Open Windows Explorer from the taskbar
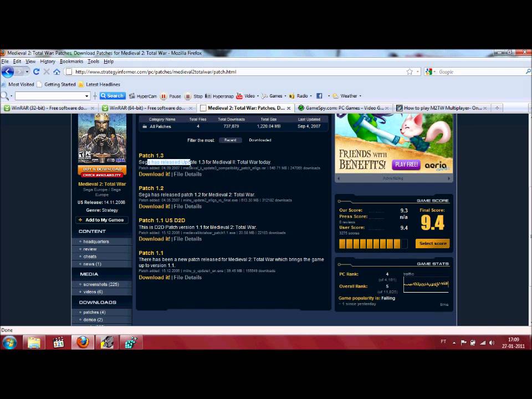This screenshot has height=399, width=532. tap(34, 342)
